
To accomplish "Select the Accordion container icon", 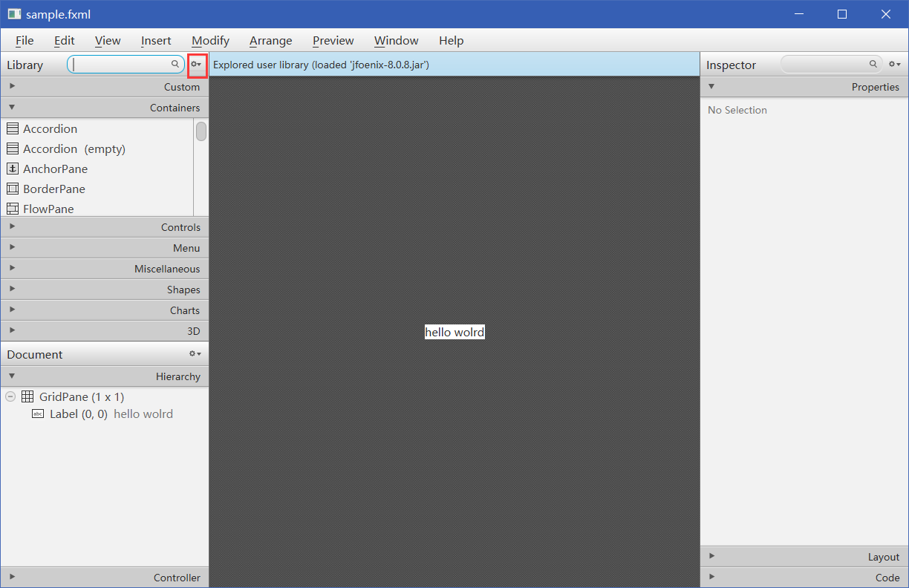I will pyautogui.click(x=13, y=128).
